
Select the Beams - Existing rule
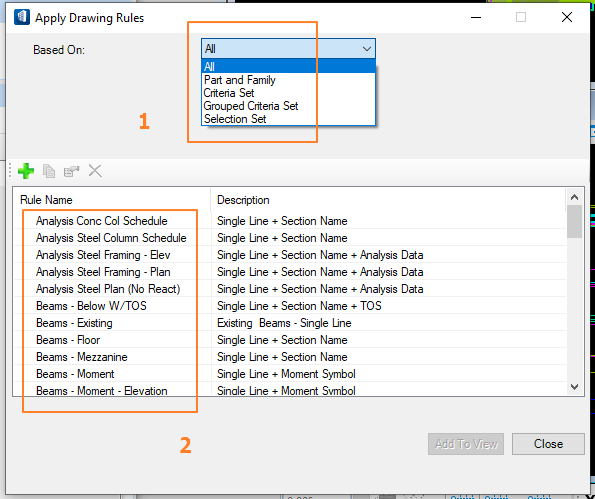click(290, 323)
